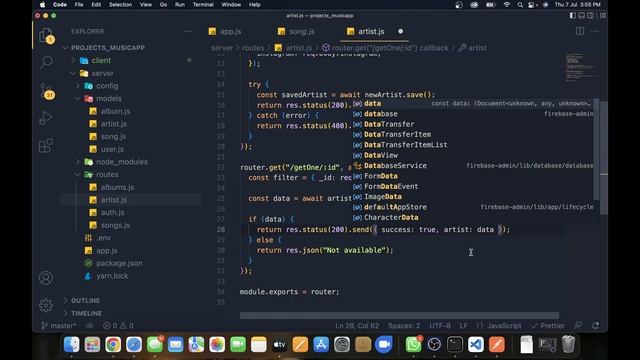
Task: Expand the OUTLINE section
Action: (85, 300)
